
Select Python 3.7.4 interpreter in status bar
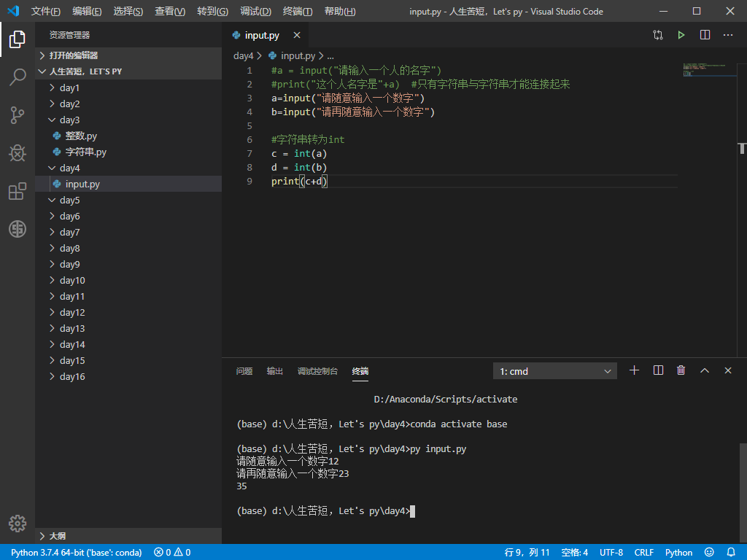point(76,553)
